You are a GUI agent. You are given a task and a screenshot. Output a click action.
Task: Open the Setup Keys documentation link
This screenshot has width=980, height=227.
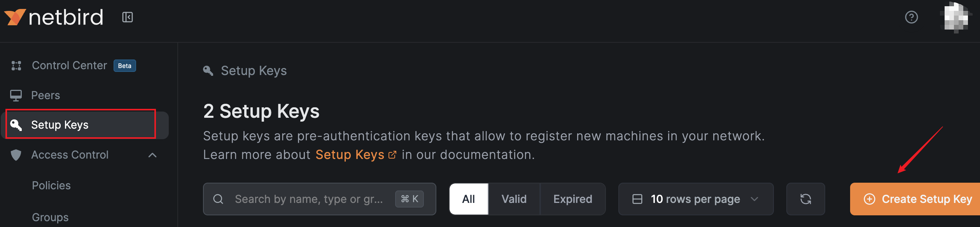(x=355, y=155)
